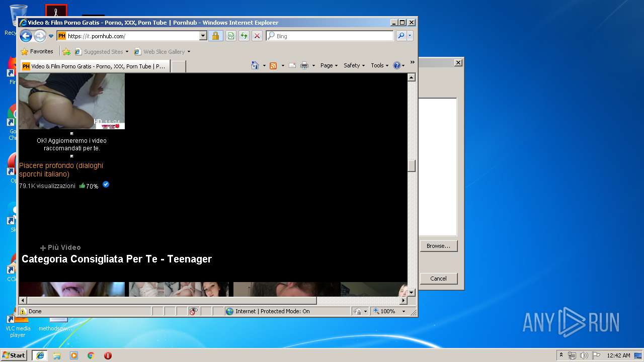This screenshot has height=362, width=644.
Task: Click Internet Protected Mode status text
Action: point(272,311)
